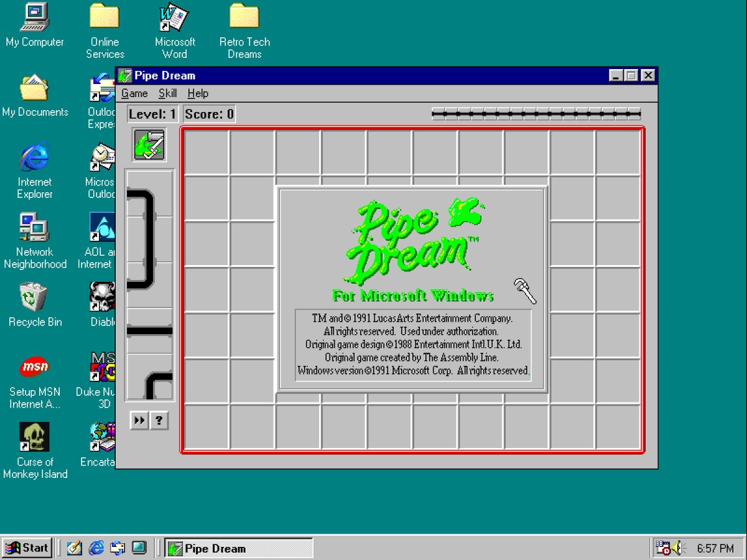747x560 pixels.
Task: Click the Start button
Action: point(27,548)
